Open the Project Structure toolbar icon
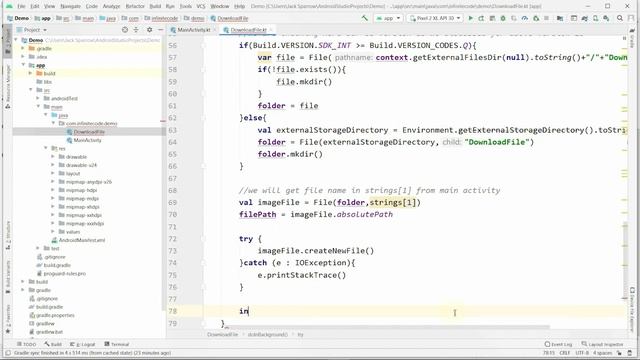This screenshot has height=360, width=640. pos(560,18)
